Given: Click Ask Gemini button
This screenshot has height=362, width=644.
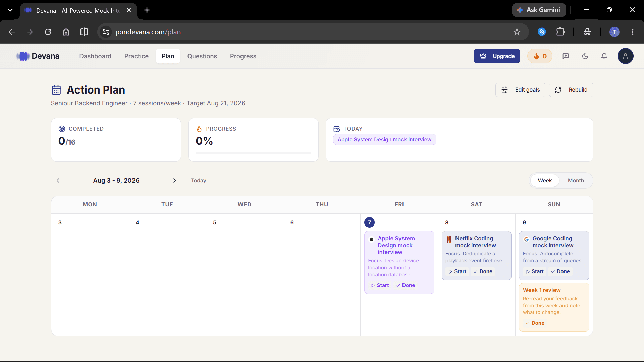Looking at the screenshot, I should click(539, 10).
